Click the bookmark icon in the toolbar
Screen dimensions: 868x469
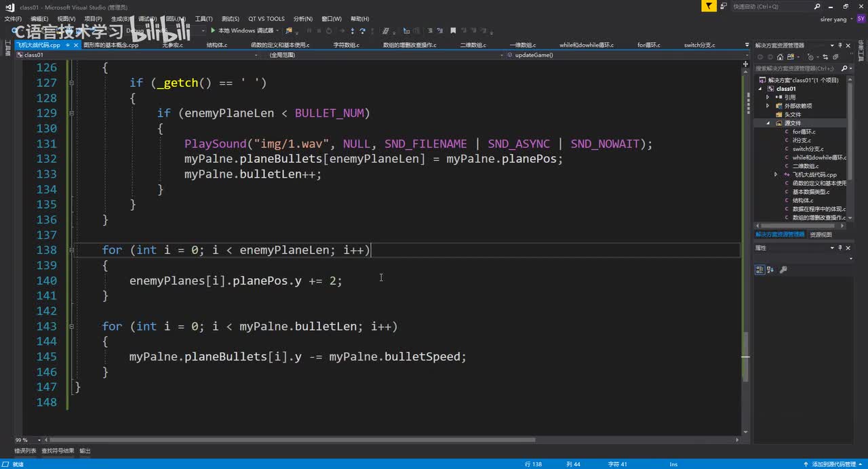coord(454,30)
